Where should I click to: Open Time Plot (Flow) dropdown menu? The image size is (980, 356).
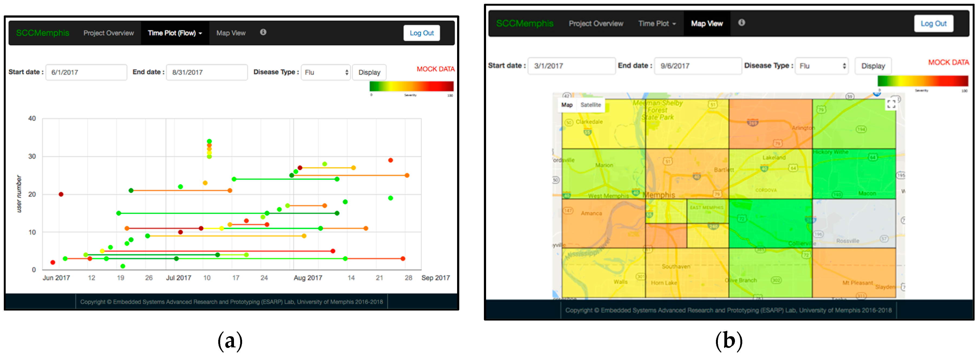coord(175,33)
